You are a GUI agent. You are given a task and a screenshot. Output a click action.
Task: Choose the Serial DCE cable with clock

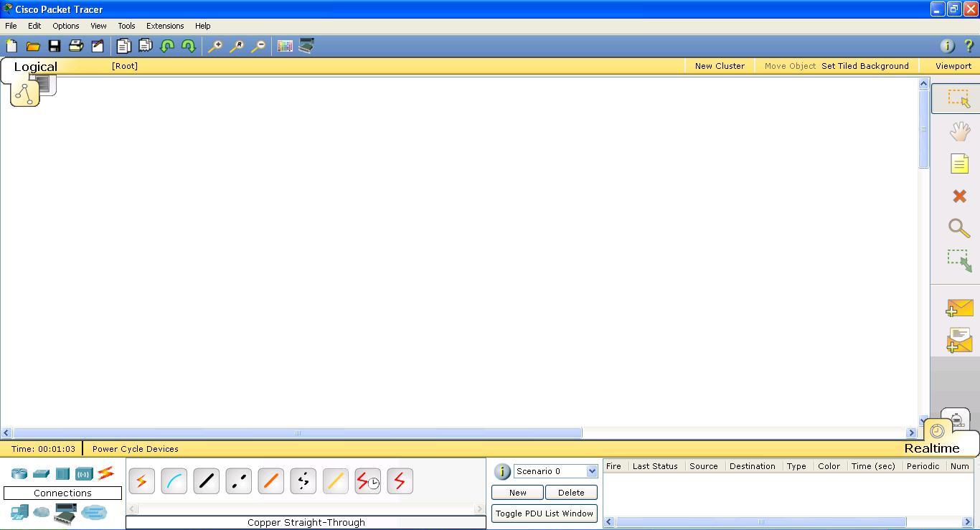(367, 481)
